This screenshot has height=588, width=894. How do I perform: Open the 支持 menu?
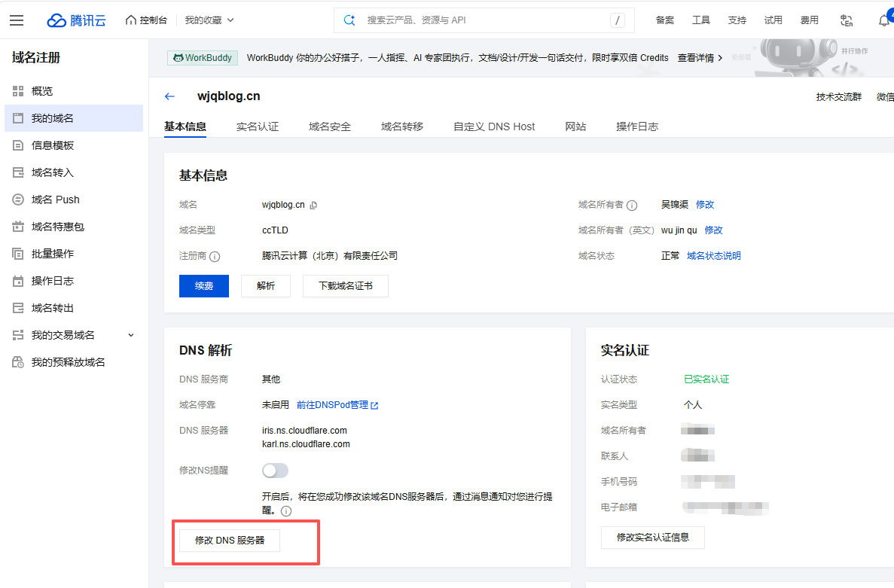click(737, 20)
